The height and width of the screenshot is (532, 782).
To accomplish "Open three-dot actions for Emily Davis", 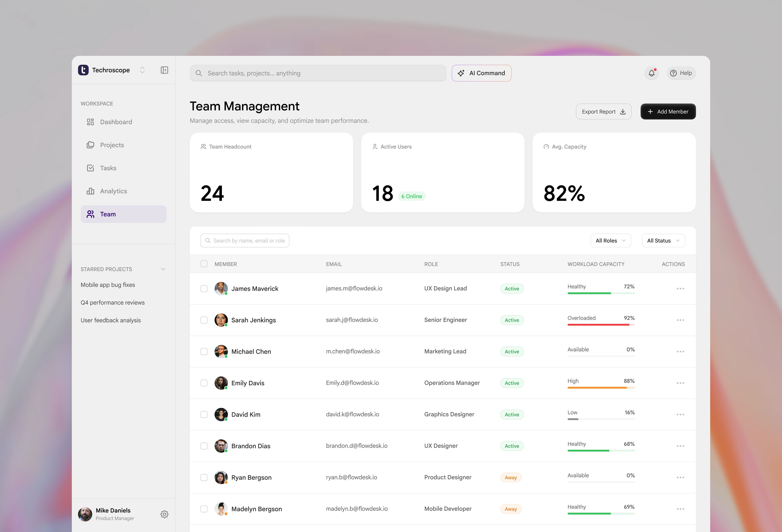I will point(680,383).
